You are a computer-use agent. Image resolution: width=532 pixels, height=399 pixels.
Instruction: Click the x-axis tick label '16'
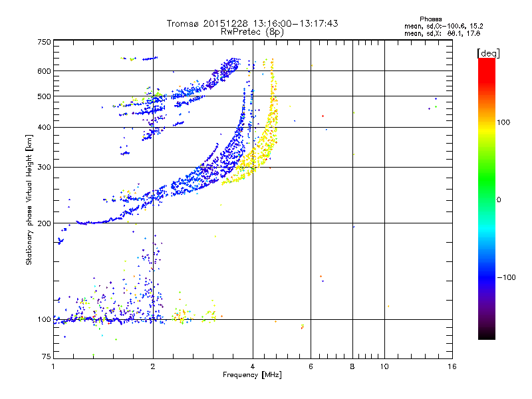coord(452,366)
